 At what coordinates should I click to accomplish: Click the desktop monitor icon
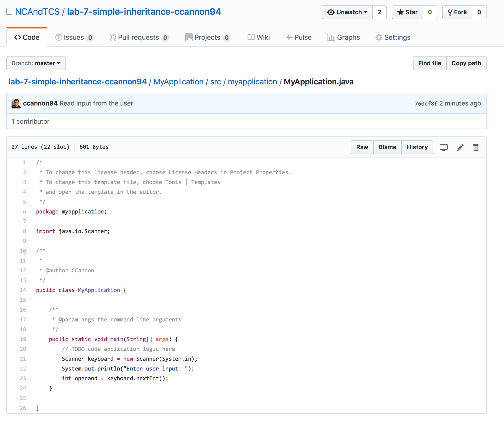443,147
